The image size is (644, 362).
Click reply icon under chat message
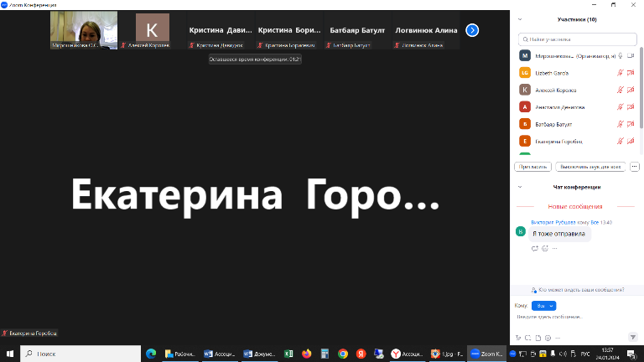pos(535,248)
